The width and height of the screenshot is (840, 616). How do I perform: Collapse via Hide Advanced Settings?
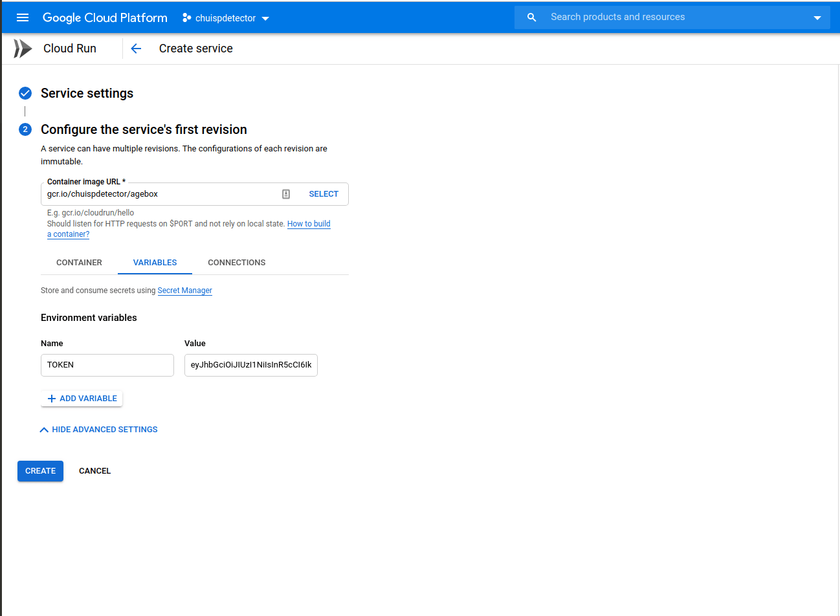[98, 430]
